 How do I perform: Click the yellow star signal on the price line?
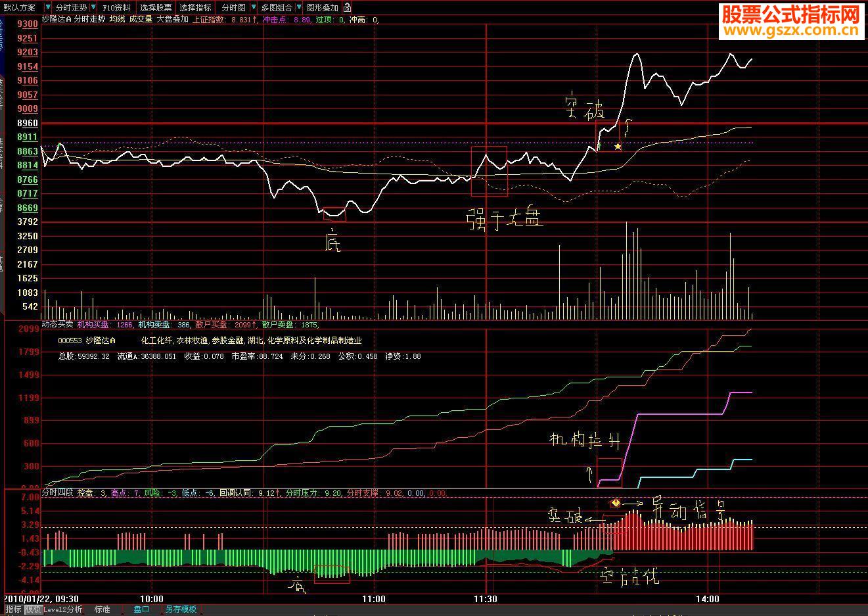(x=618, y=146)
